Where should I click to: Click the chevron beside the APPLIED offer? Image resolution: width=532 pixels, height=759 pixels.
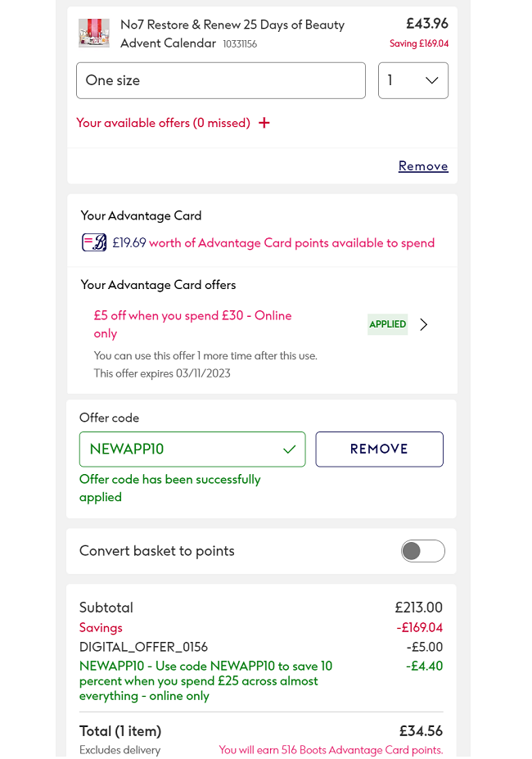(x=423, y=323)
